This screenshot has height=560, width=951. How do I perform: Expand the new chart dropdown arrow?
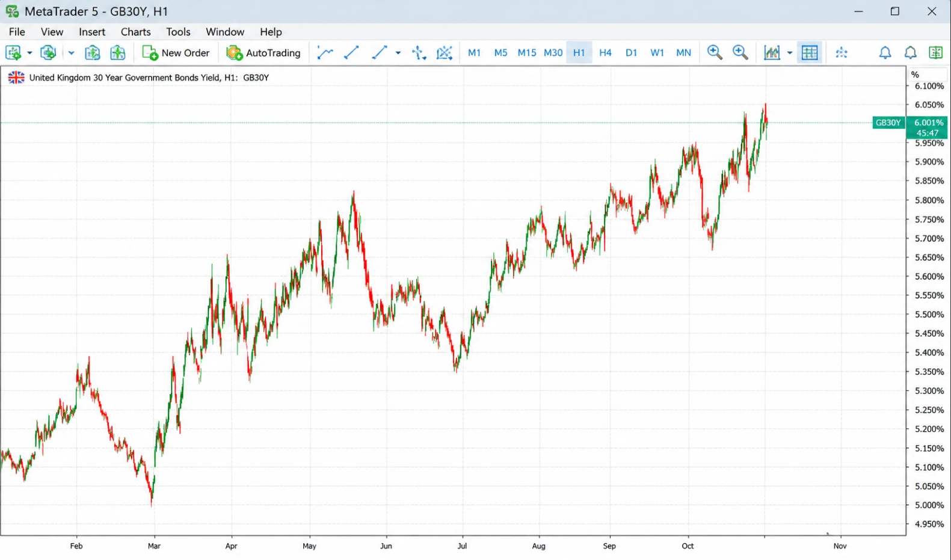coord(29,53)
